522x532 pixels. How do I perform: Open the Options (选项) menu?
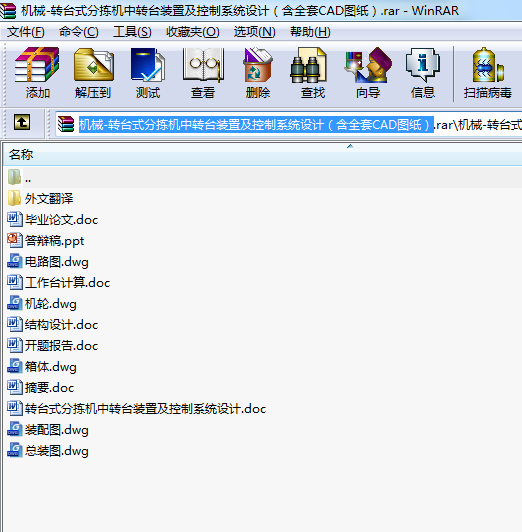tap(254, 32)
